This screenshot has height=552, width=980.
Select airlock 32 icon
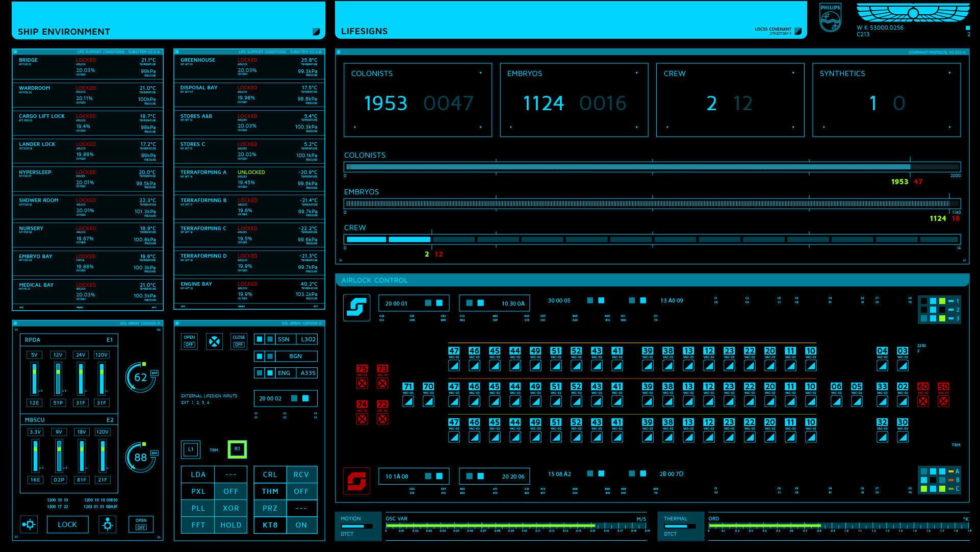pyautogui.click(x=882, y=437)
